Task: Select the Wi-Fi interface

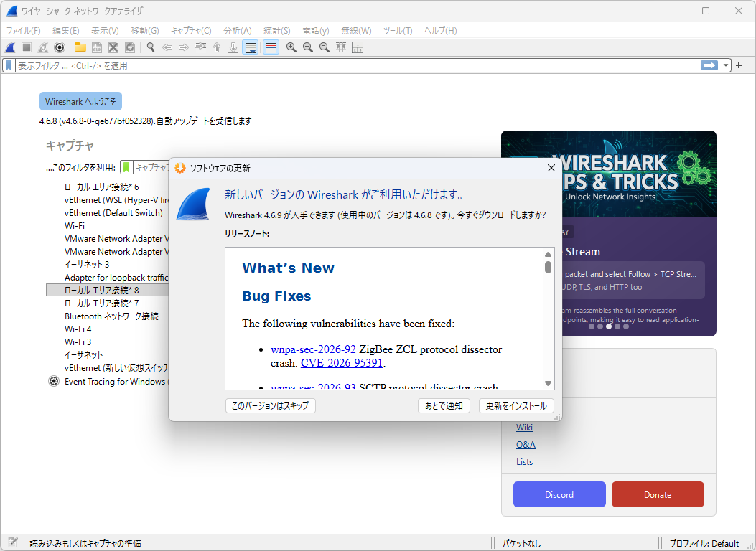Action: 75,226
